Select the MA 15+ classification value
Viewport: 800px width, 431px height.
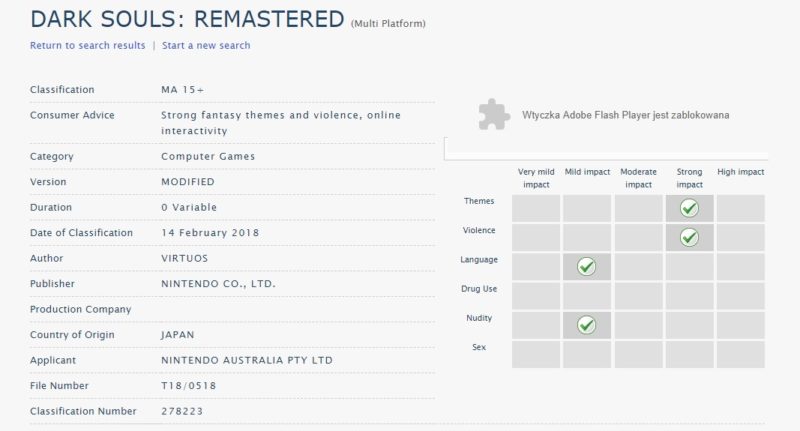(181, 90)
